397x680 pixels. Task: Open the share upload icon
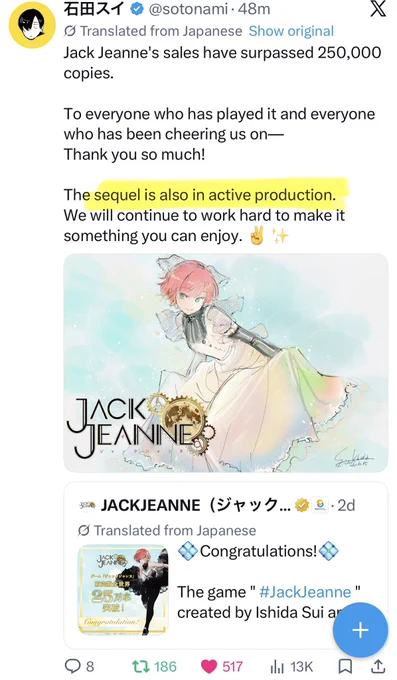pos(378,667)
